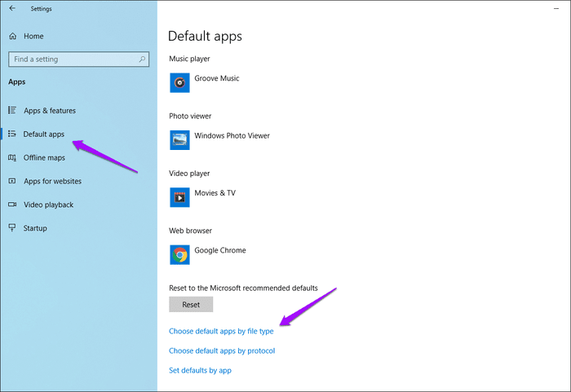Click the Startup icon
This screenshot has height=392, width=571.
[x=12, y=228]
